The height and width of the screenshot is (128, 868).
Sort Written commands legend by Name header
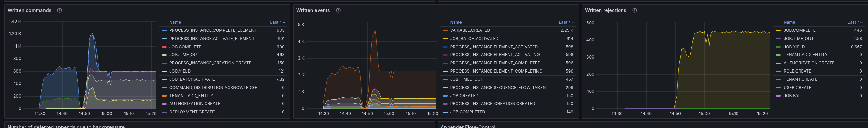coord(175,22)
